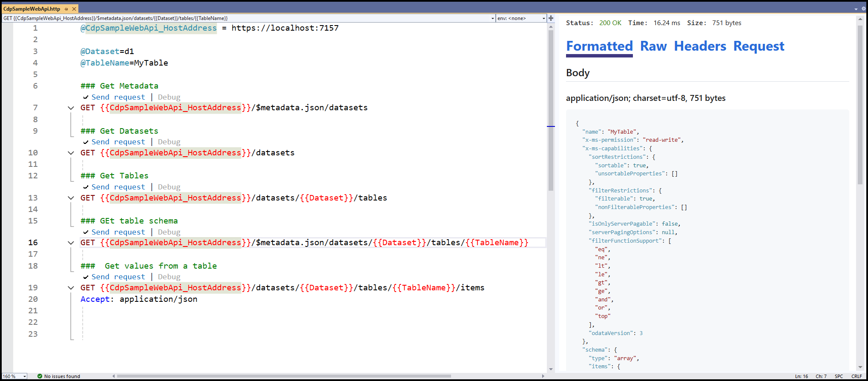
Task: Click the ### Get Metadata comment
Action: tap(119, 86)
